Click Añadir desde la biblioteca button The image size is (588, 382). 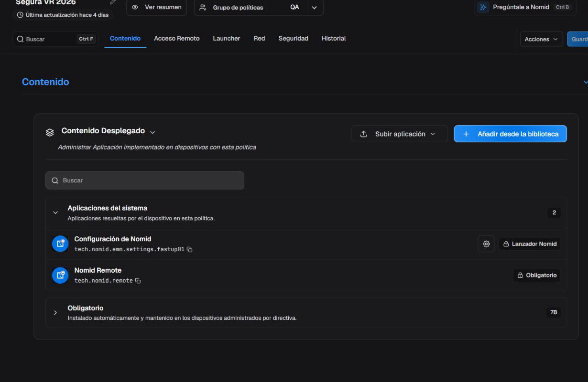[510, 134]
